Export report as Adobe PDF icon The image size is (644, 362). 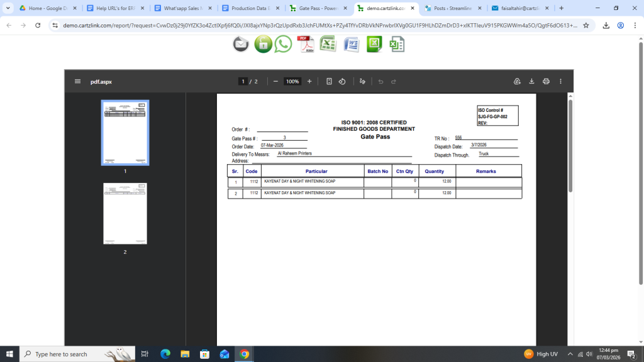306,44
